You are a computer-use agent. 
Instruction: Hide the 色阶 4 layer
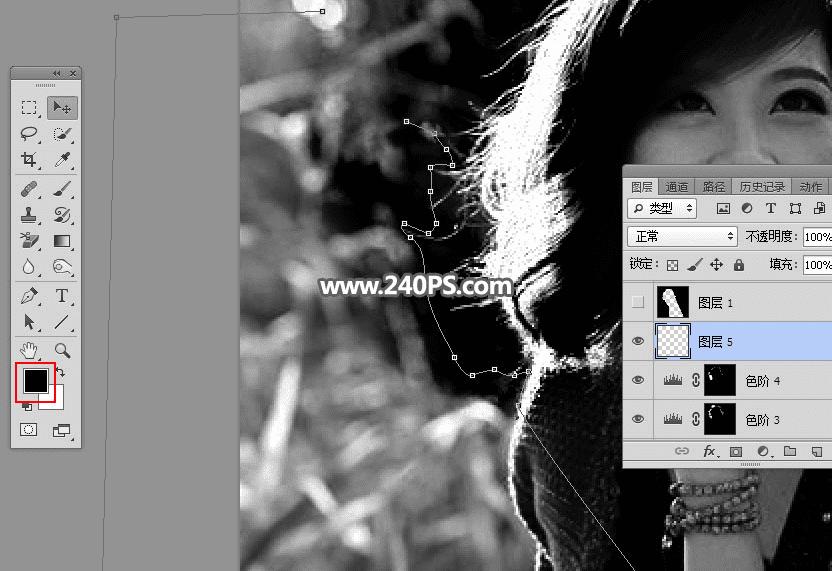(638, 380)
